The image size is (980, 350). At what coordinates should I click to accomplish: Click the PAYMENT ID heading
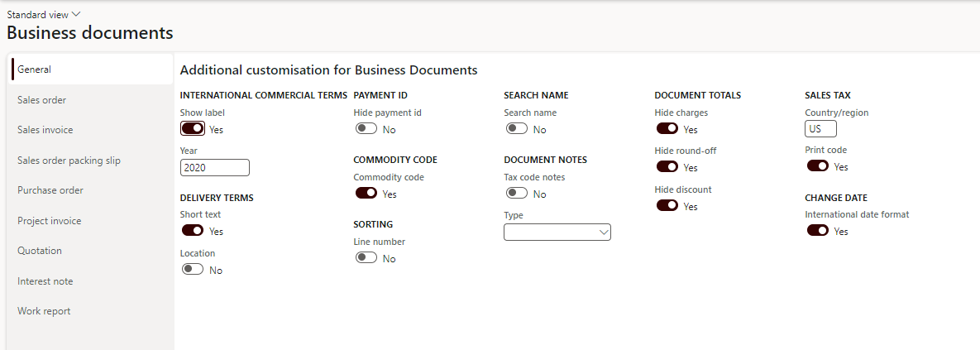pyautogui.click(x=380, y=96)
